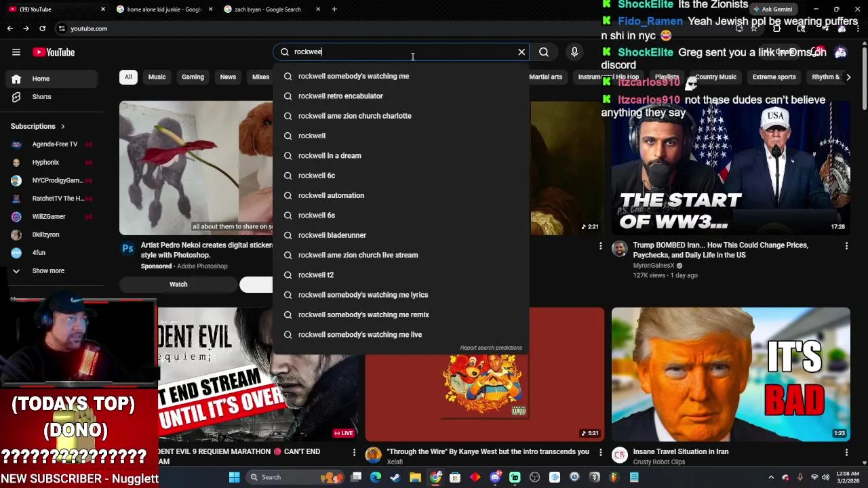Open the more options menu for the Trump BOMBED Iran video
This screenshot has width=868, height=488.
[846, 246]
